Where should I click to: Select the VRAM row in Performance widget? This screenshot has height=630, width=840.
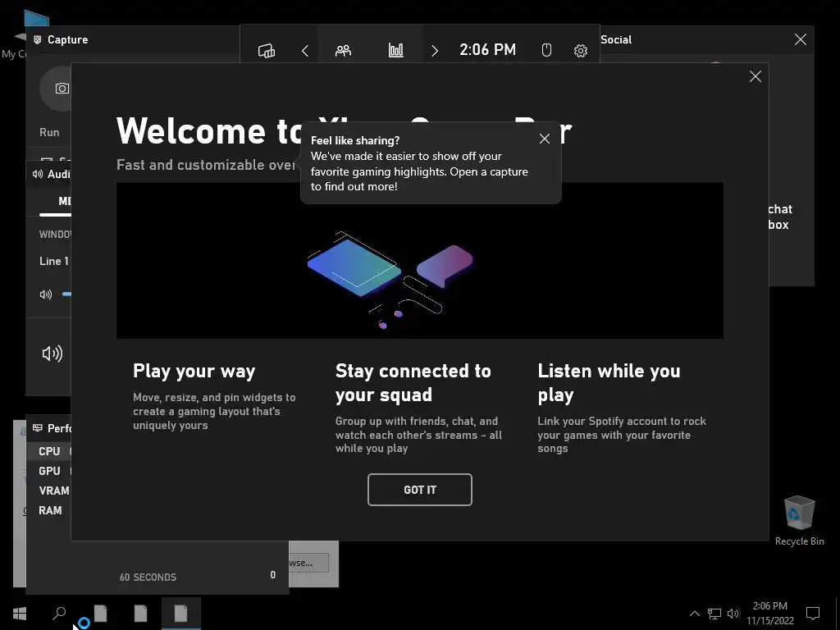48,491
